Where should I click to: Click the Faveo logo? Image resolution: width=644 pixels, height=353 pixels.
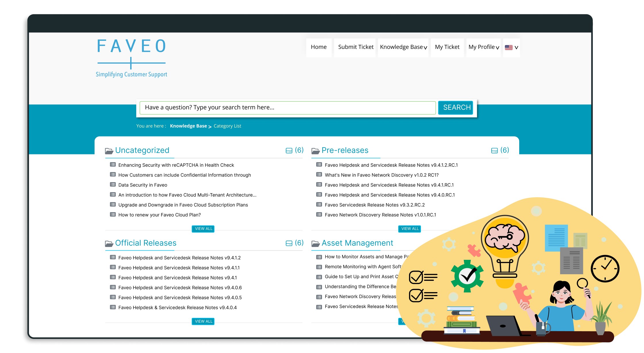point(131,58)
